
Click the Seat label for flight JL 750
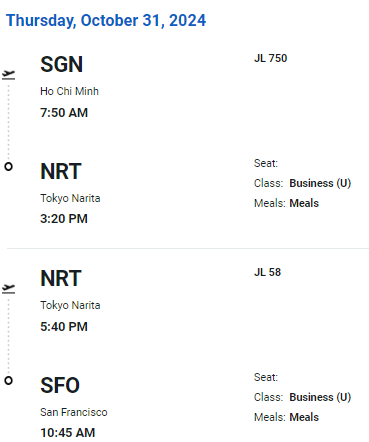(x=266, y=163)
